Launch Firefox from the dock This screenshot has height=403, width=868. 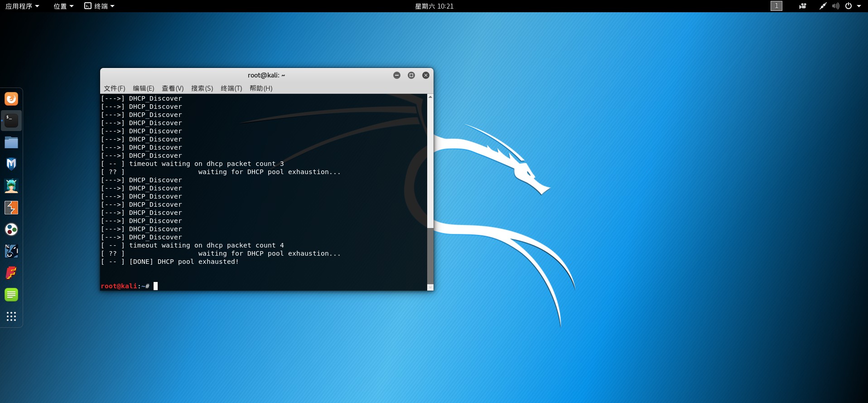point(11,99)
